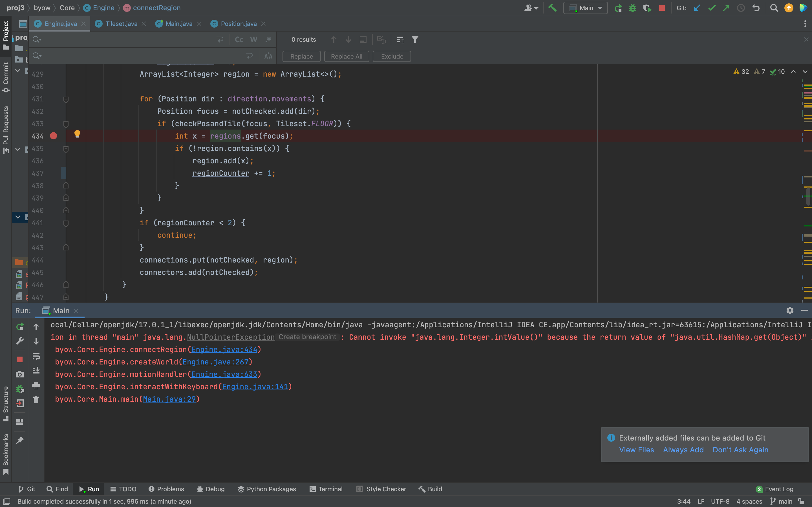Switch to the Tileset.java tab

(121, 24)
